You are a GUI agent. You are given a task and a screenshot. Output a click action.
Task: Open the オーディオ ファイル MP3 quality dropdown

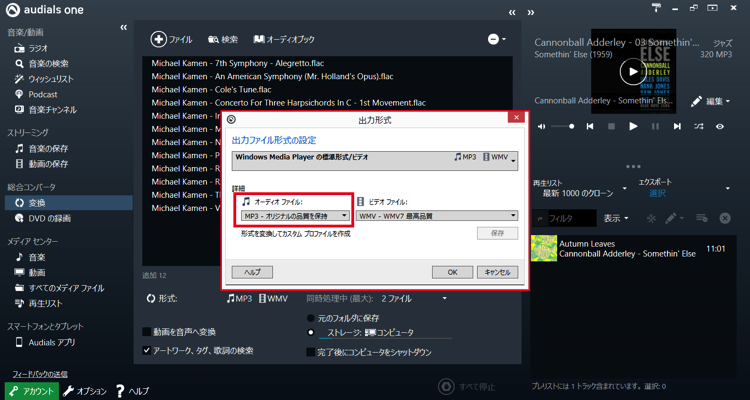point(296,216)
